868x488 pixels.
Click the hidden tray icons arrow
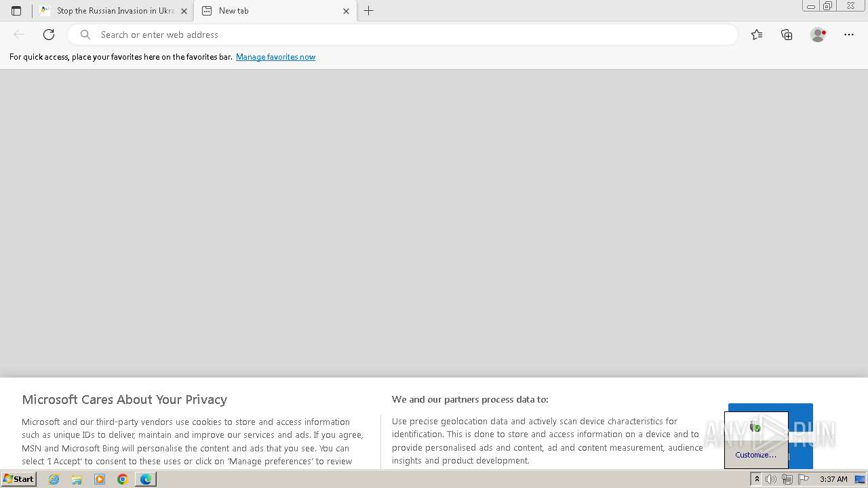(x=757, y=479)
